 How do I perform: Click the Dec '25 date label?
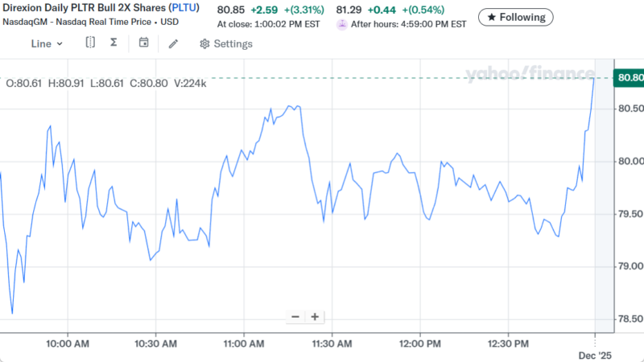point(594,354)
